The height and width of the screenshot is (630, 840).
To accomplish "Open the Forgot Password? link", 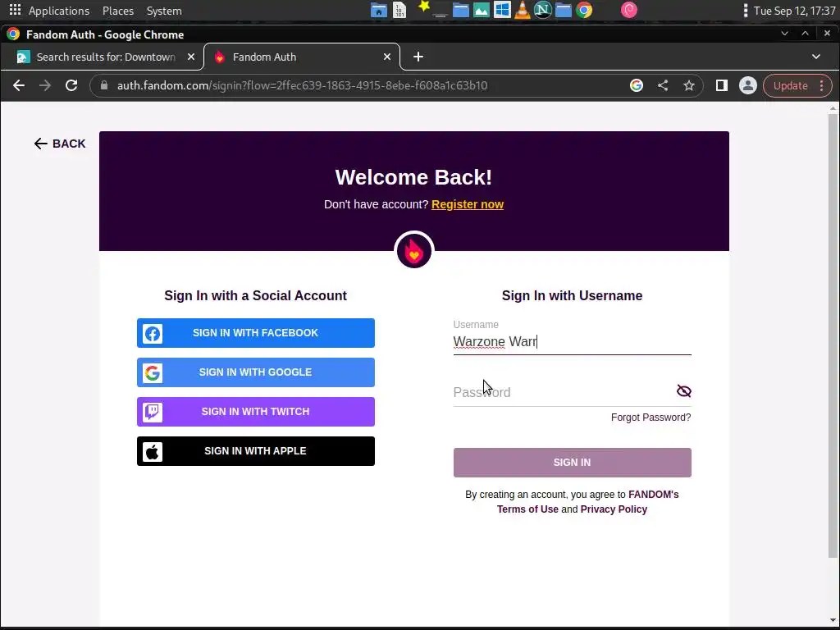I will tap(651, 418).
